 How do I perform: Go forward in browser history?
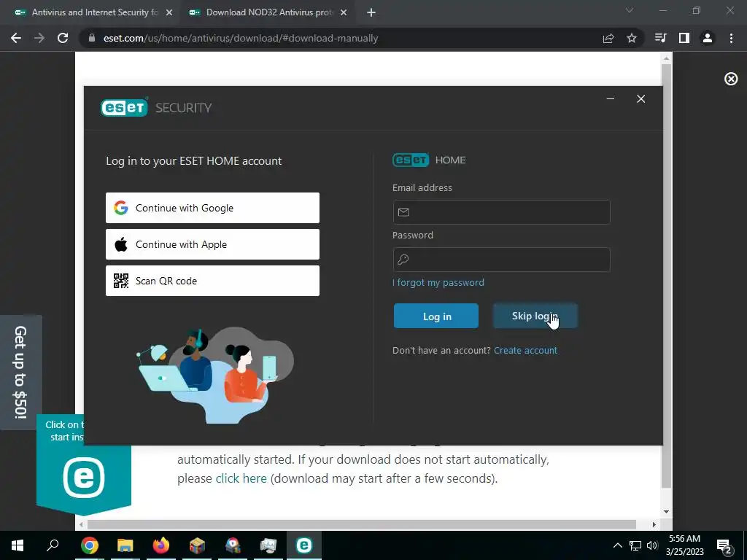(x=39, y=38)
